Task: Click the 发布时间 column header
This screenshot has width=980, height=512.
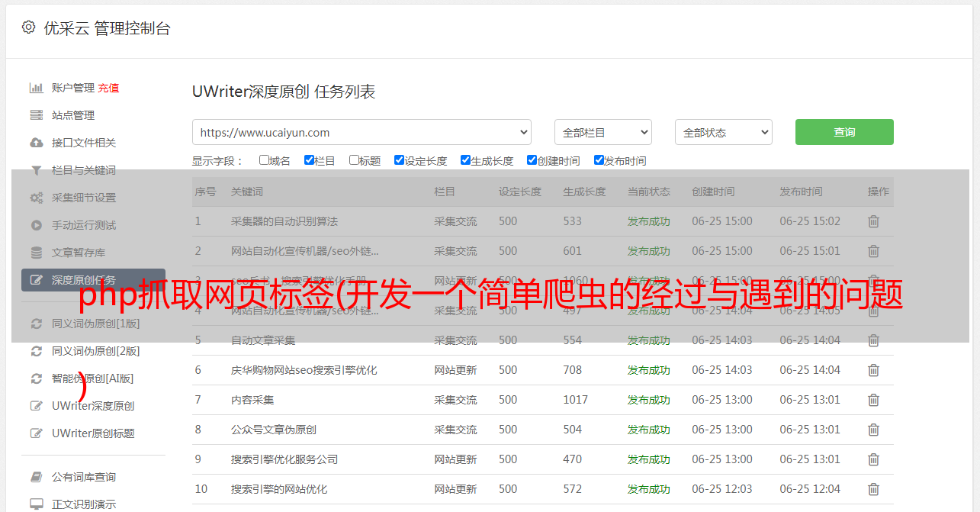Action: [801, 192]
